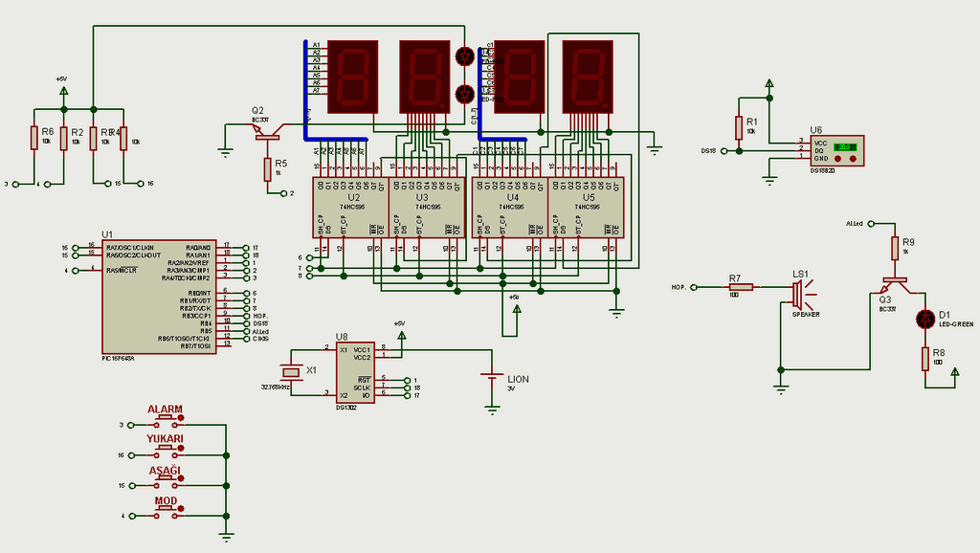The height and width of the screenshot is (553, 980).
Task: Select the LS1 speaker symbol
Action: [x=802, y=293]
